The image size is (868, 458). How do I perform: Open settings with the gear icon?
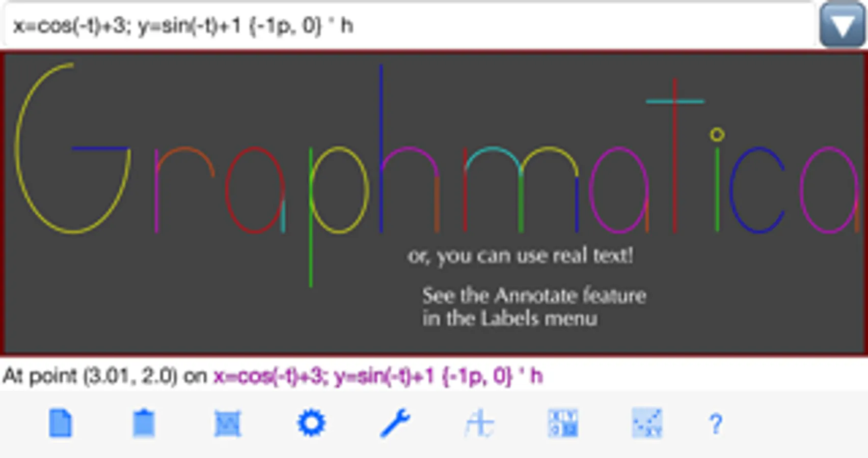pyautogui.click(x=311, y=423)
